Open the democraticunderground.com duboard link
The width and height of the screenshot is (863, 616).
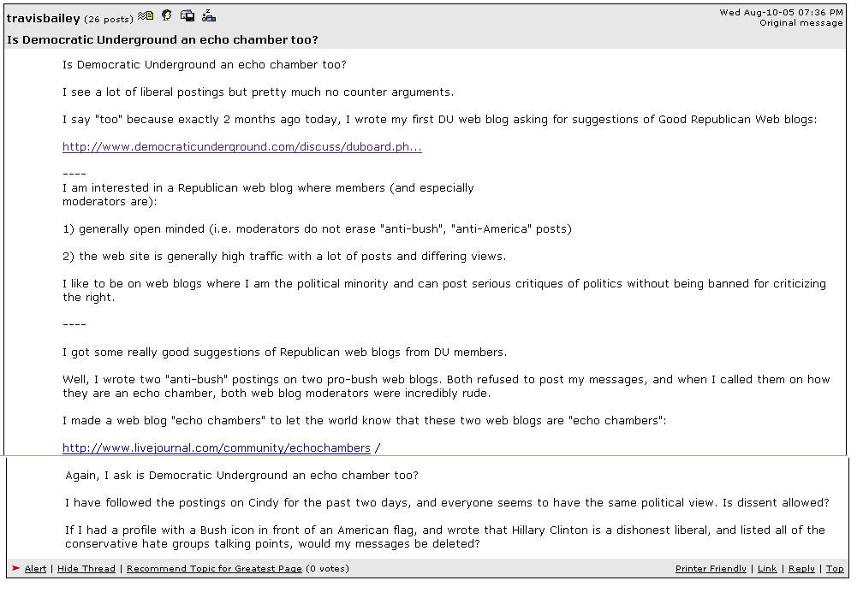point(242,147)
